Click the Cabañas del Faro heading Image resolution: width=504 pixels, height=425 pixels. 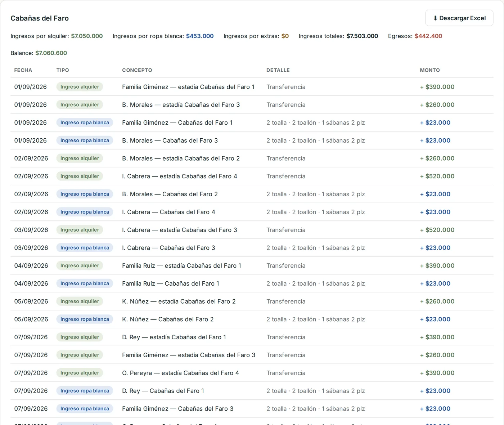[x=40, y=18]
